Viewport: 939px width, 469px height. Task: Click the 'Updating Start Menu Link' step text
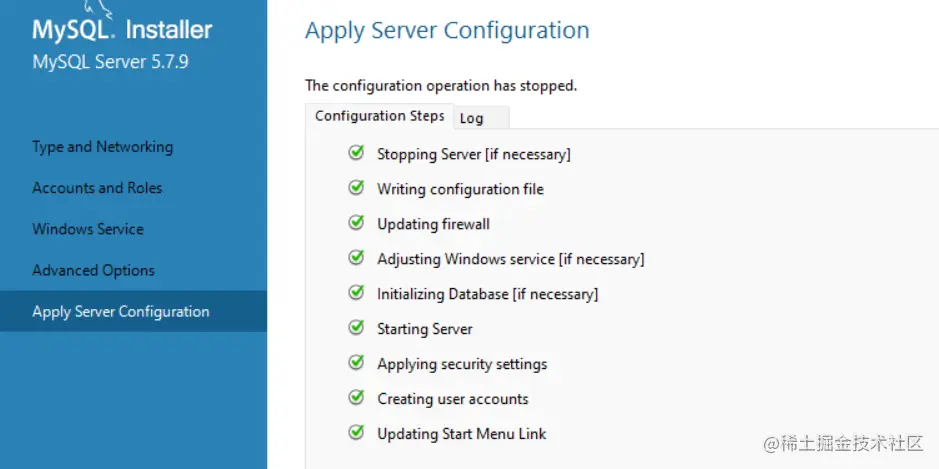(462, 434)
